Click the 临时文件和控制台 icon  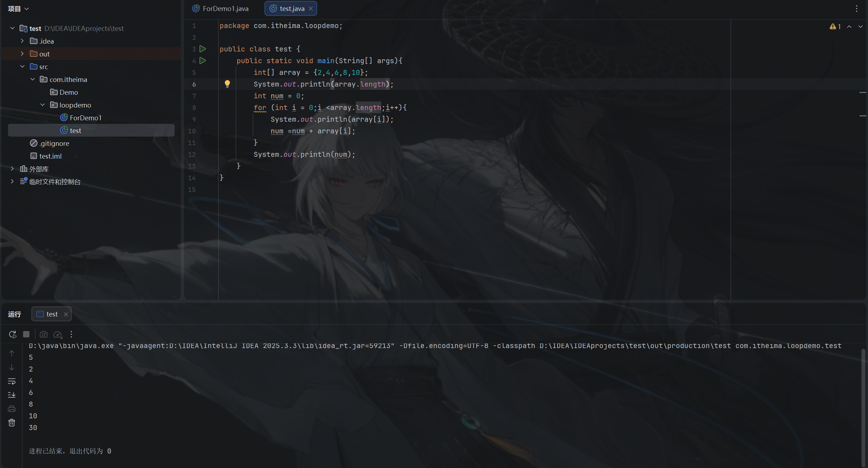coord(24,181)
